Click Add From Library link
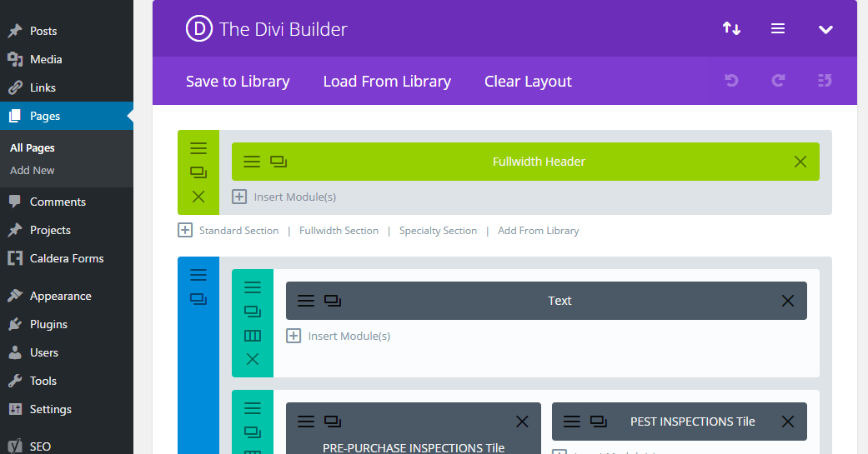Screen dimensions: 868x454 click(538, 231)
